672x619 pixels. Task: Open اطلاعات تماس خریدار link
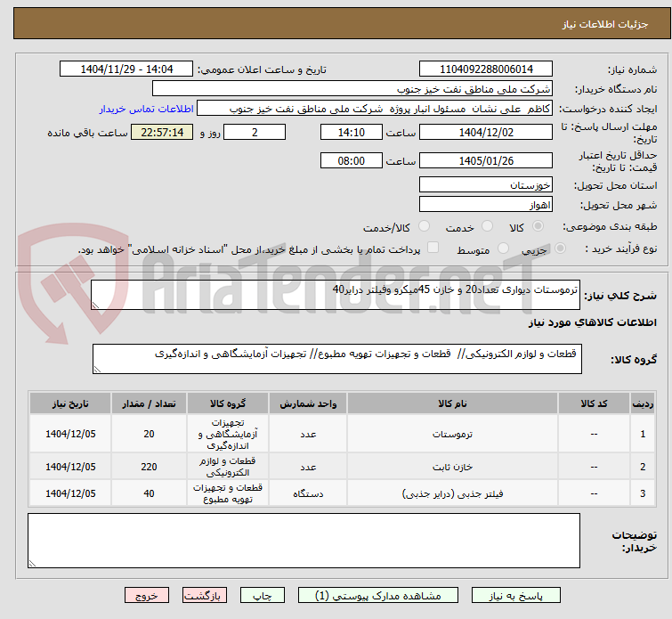click(147, 109)
